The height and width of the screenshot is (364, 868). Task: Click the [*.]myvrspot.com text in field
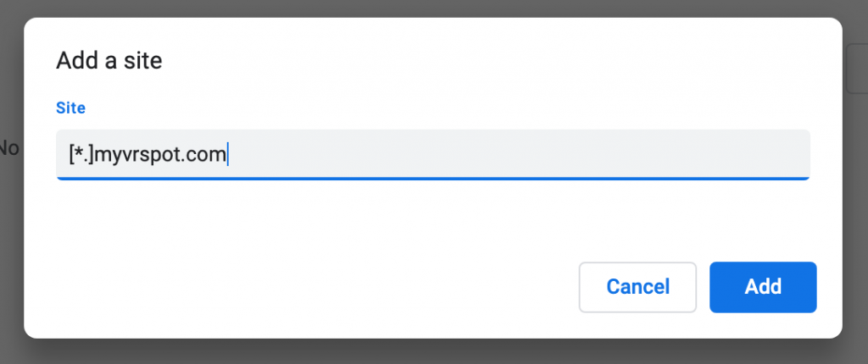tap(147, 154)
